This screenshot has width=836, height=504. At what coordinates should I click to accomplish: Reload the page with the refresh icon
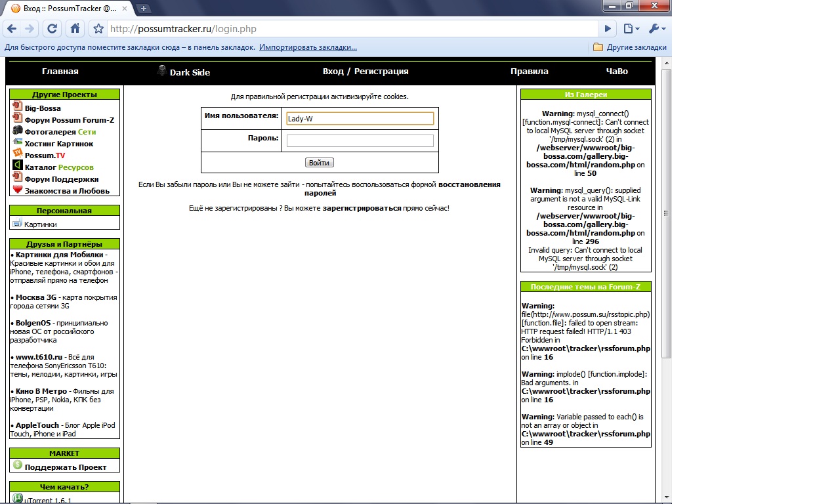coord(52,29)
